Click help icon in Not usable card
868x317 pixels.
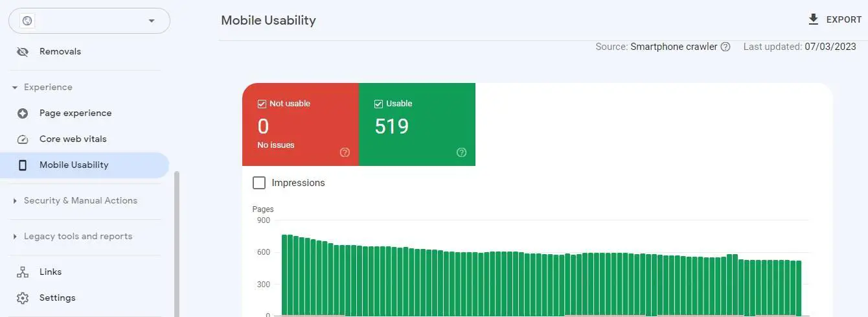click(x=345, y=152)
